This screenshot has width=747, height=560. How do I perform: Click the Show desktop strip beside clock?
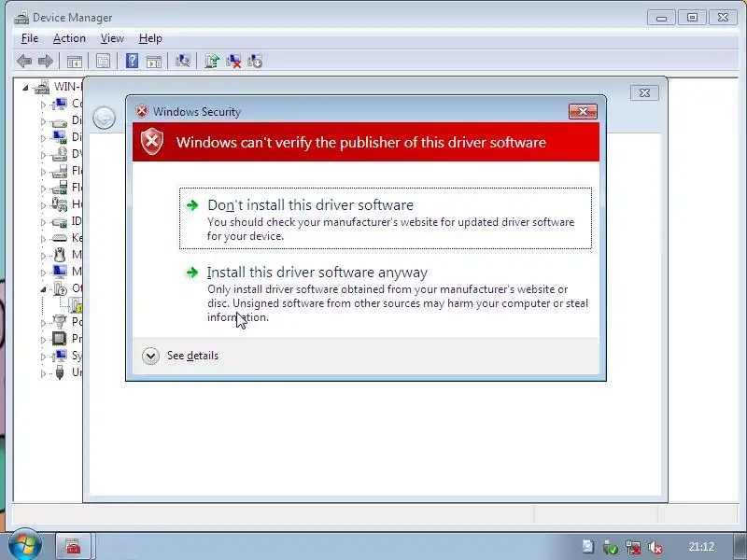[739, 546]
